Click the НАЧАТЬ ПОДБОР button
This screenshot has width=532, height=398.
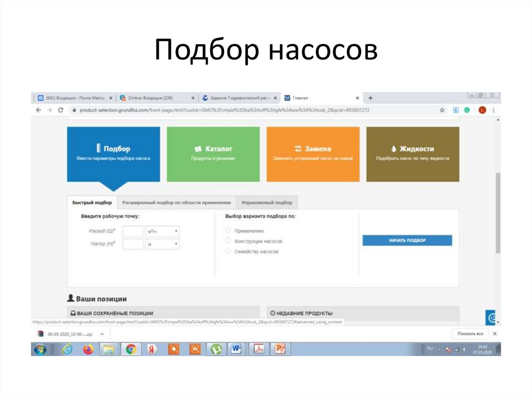[x=407, y=240]
